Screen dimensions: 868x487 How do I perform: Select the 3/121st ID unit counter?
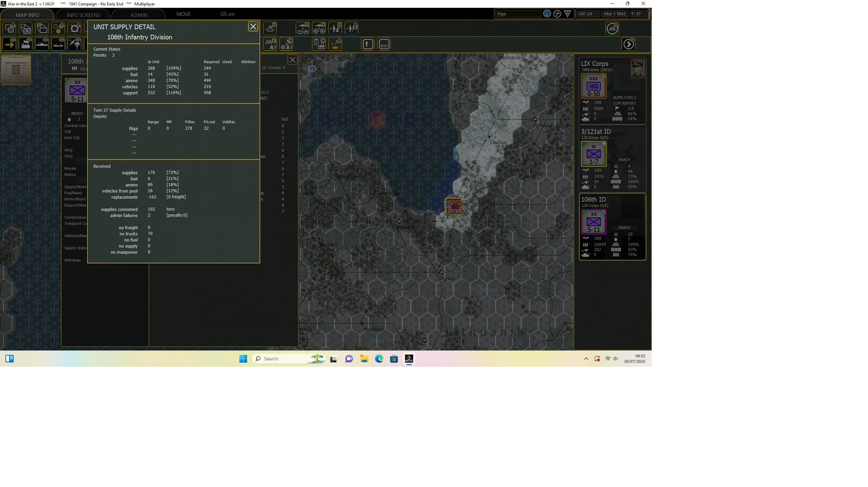point(593,154)
